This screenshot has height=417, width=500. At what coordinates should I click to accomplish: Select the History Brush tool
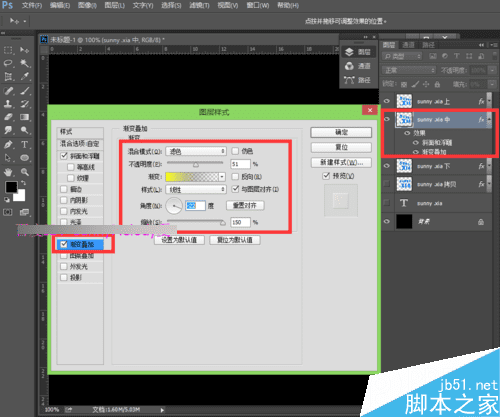pyautogui.click(x=24, y=104)
